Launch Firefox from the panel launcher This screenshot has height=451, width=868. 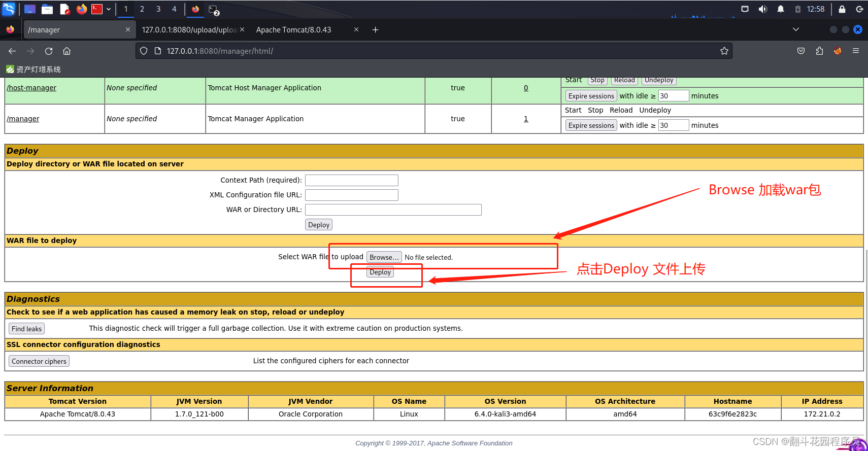[x=81, y=9]
